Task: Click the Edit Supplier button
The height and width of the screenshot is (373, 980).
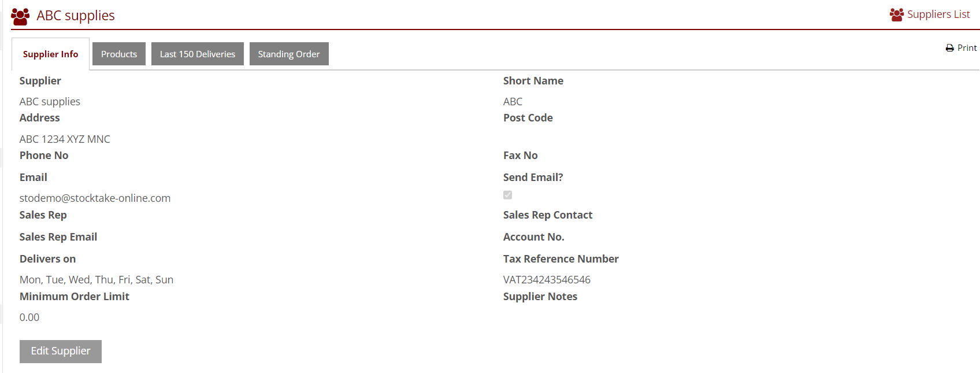Action: (x=61, y=351)
